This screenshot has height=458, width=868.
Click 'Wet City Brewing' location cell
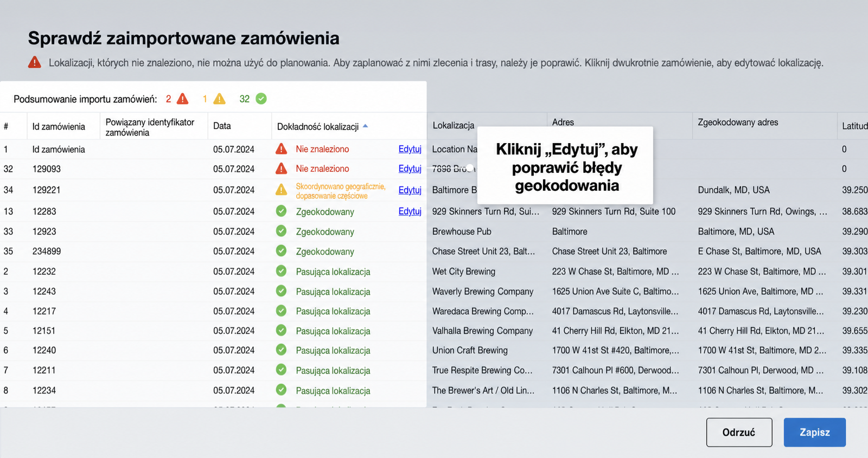point(464,272)
